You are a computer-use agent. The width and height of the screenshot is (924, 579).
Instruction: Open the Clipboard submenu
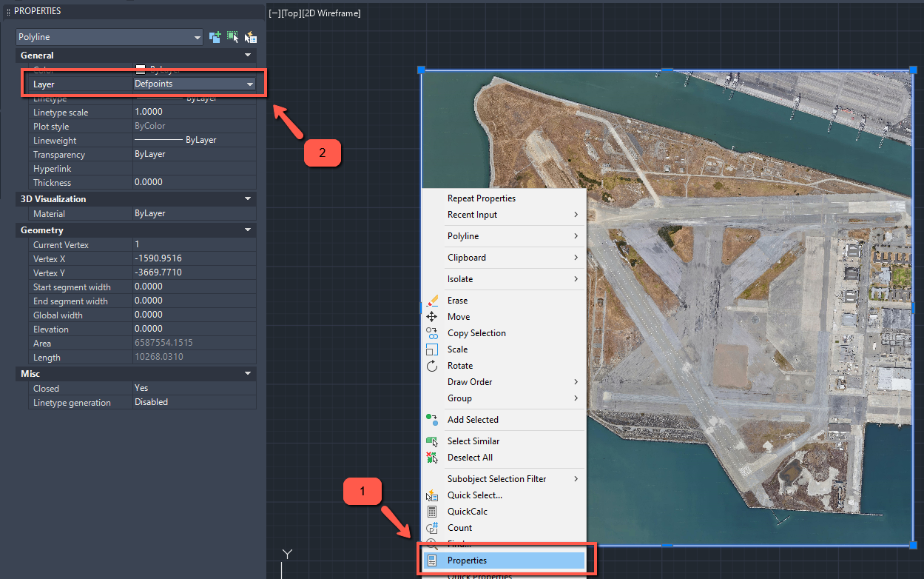pos(504,258)
